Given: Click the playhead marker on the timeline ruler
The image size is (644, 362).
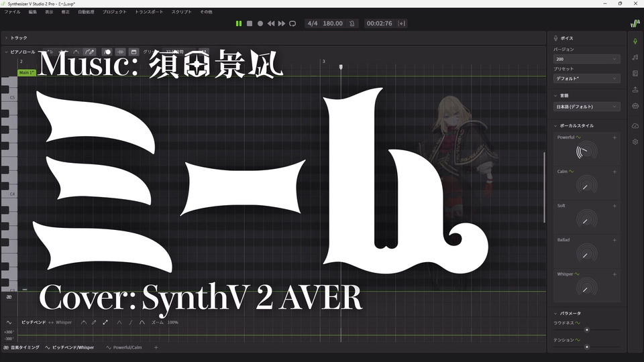Looking at the screenshot, I should click(x=341, y=66).
